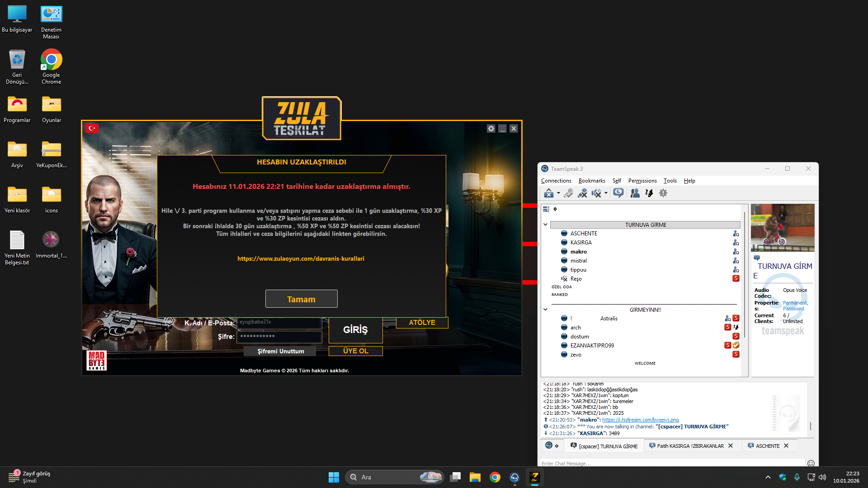Open the disconnect dropdown arrow
The image size is (868, 488).
(x=558, y=193)
